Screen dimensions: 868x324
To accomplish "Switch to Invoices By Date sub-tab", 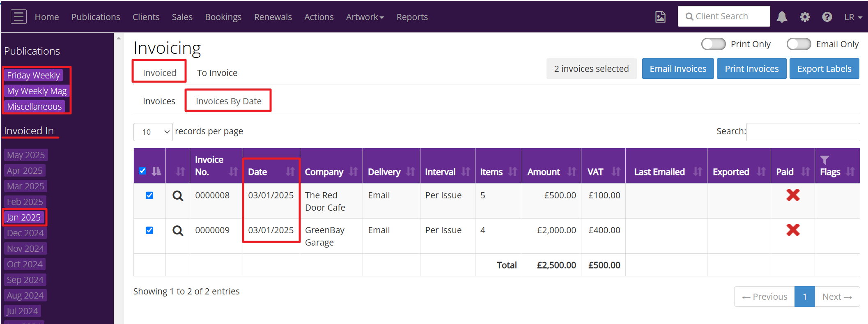I will click(x=229, y=101).
